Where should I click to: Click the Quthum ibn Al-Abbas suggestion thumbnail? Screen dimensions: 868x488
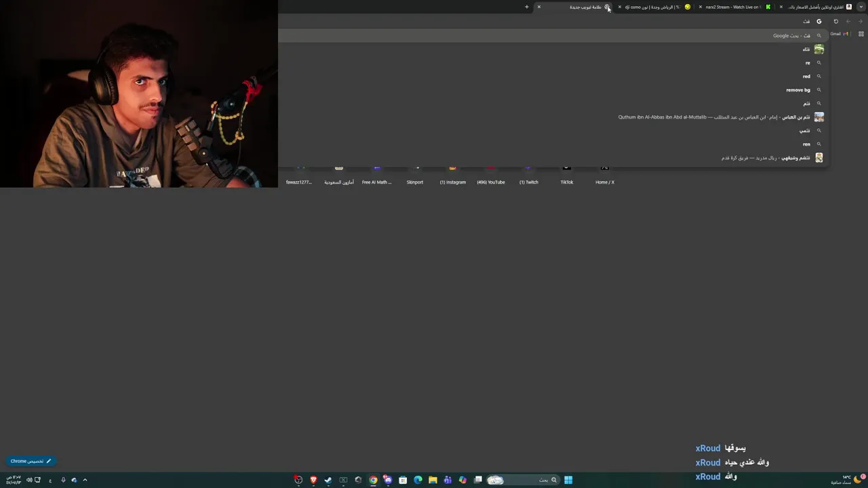[x=819, y=117]
